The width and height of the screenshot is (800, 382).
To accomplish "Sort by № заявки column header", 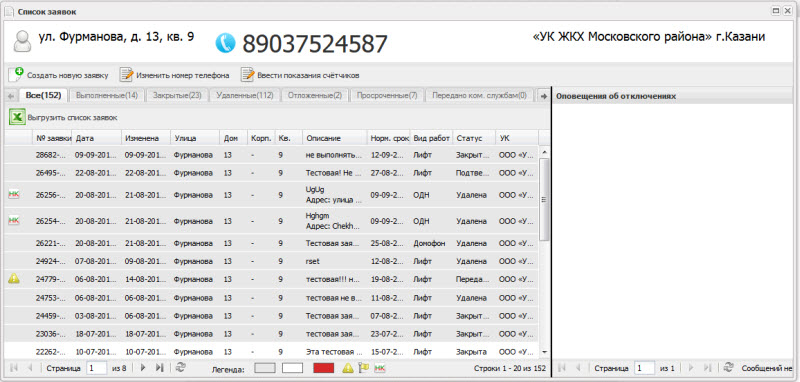I will coord(53,138).
